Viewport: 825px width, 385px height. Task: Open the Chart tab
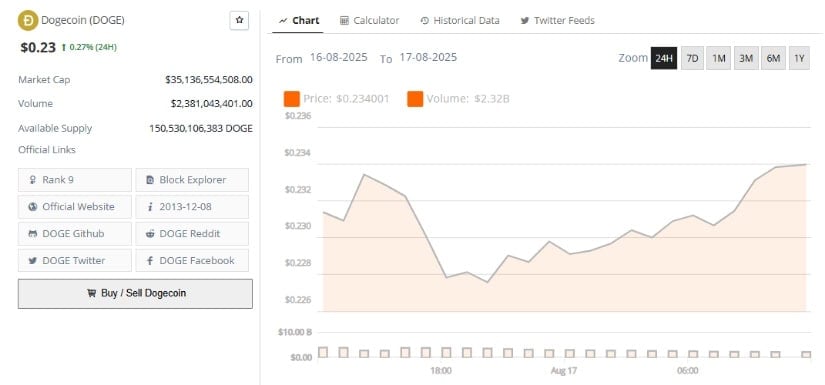coord(298,21)
